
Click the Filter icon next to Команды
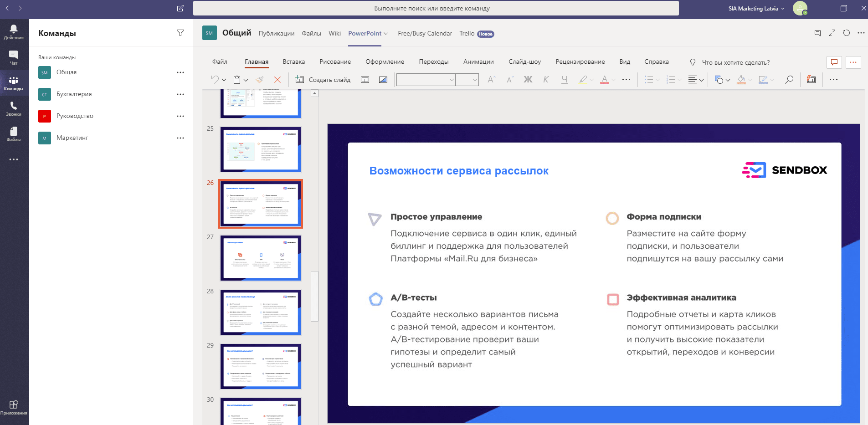pos(180,33)
